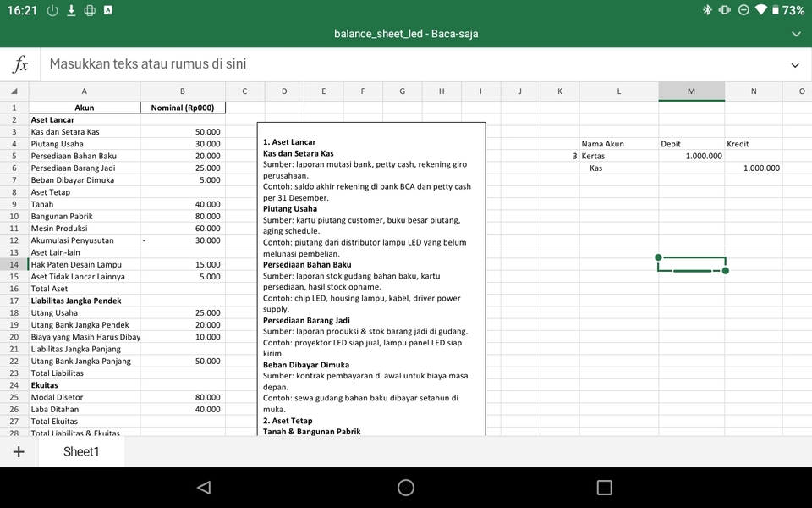Tap the selection handle at cell bottom-right
The width and height of the screenshot is (812, 508).
tap(726, 271)
